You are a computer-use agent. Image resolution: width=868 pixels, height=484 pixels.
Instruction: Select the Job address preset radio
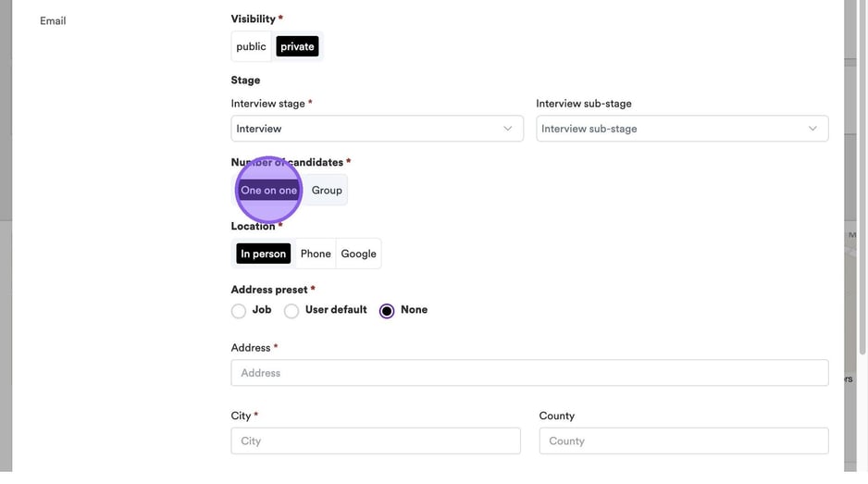(239, 311)
